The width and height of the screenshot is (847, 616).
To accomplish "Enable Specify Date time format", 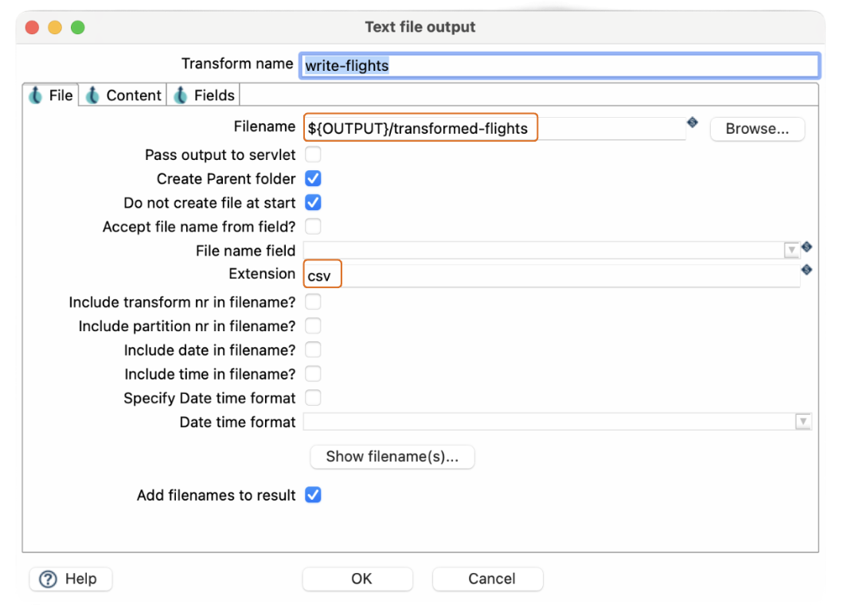I will click(x=314, y=398).
